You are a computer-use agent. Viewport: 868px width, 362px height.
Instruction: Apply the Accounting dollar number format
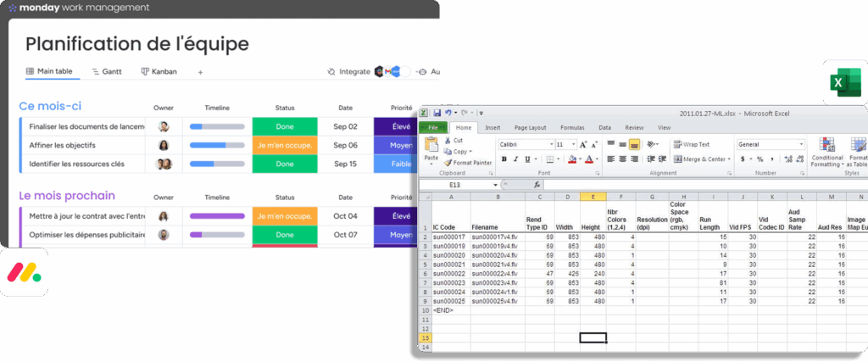tap(743, 159)
